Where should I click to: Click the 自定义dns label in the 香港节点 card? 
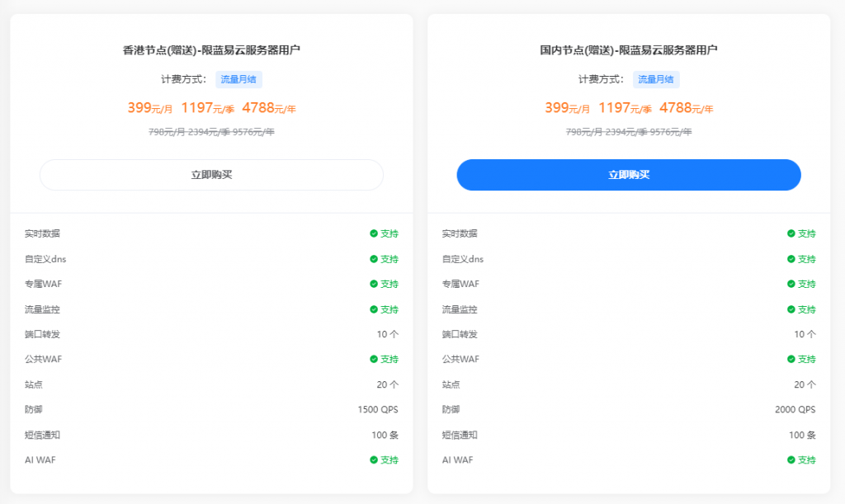point(45,259)
